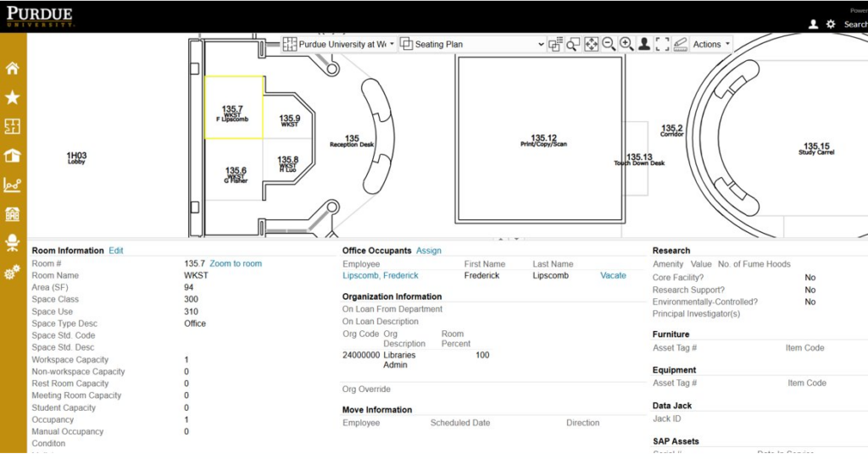Click the Org Override label
Screen dimensions: 868x459
click(x=366, y=390)
